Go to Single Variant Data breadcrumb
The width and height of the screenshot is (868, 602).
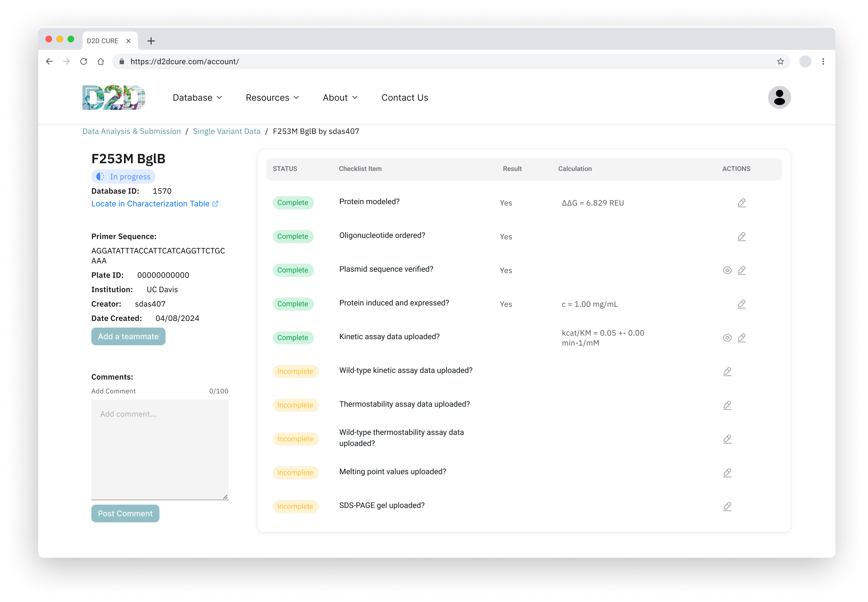226,131
